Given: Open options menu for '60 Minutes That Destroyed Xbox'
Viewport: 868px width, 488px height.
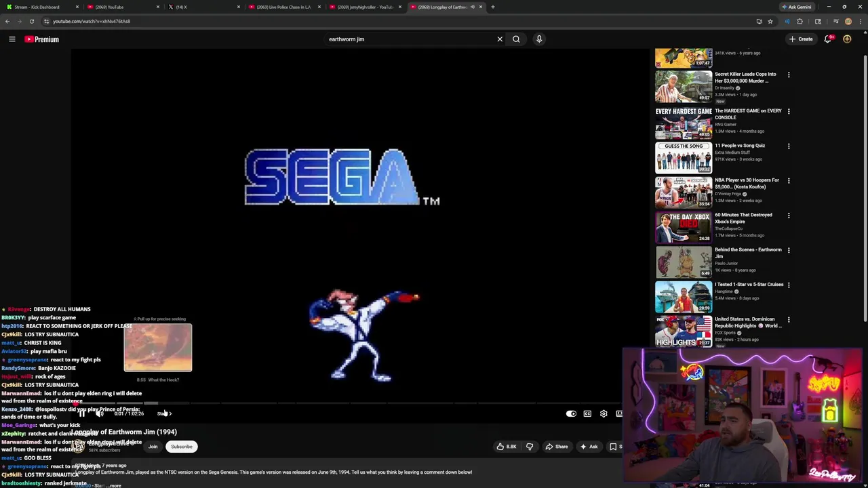Looking at the screenshot, I should [789, 216].
